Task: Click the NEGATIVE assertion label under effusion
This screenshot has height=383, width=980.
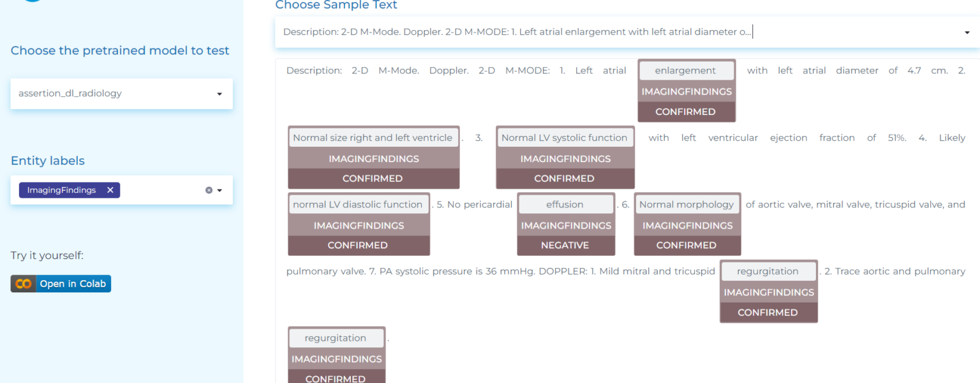Action: pos(565,245)
